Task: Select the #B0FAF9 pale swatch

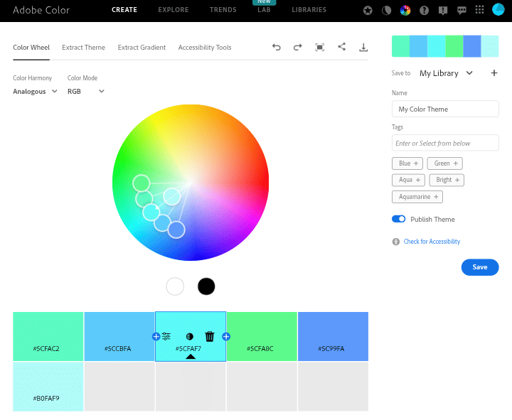Action: click(48, 387)
